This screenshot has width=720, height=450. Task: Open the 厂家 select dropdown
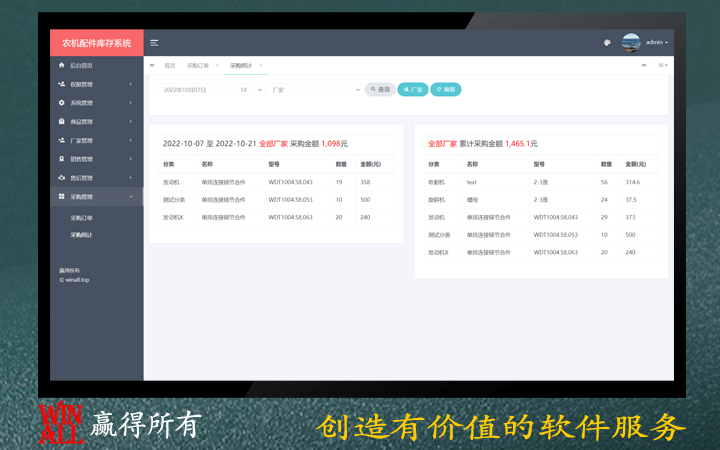tap(315, 90)
